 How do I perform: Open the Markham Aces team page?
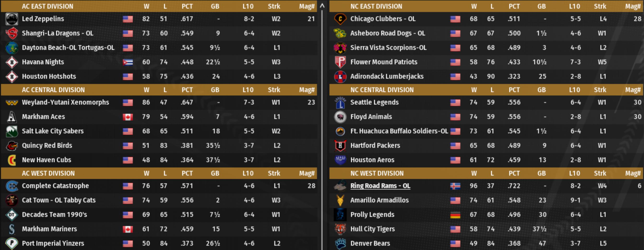click(43, 117)
